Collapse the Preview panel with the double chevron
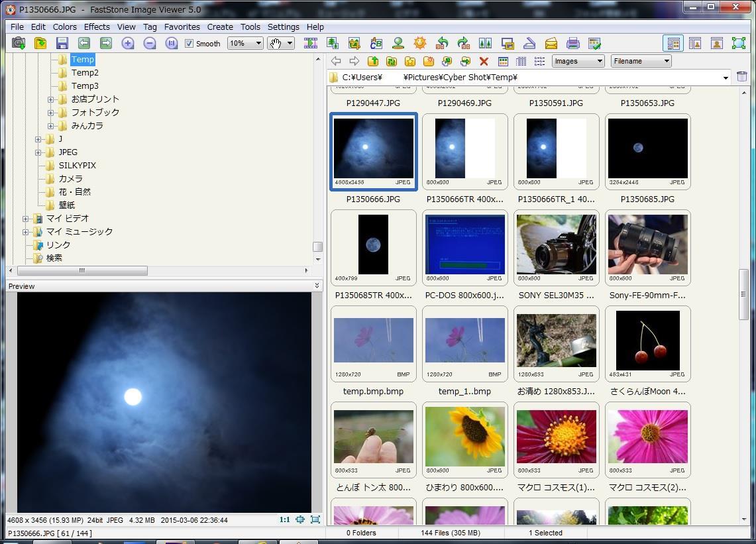Image resolution: width=756 pixels, height=544 pixels. coord(317,286)
